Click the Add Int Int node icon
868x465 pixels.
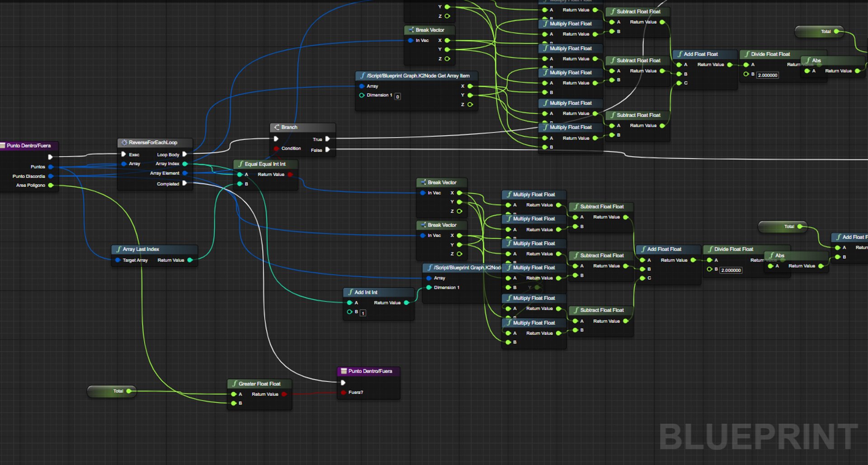[x=350, y=292]
